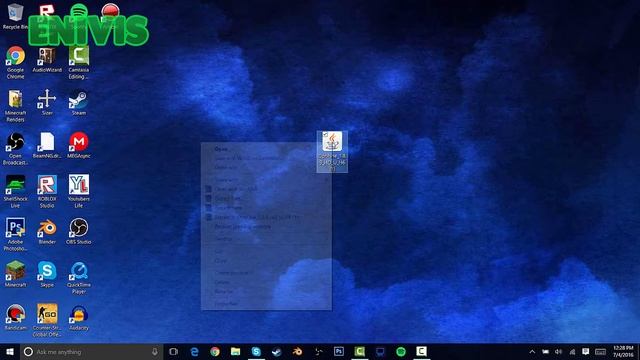Select the QuickTime Player desktop shortcut

point(78,277)
